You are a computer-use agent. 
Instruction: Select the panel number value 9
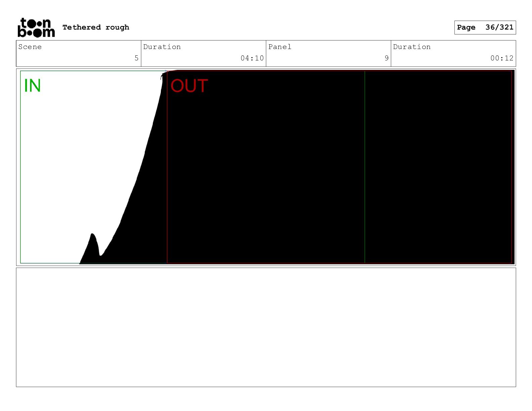click(387, 58)
